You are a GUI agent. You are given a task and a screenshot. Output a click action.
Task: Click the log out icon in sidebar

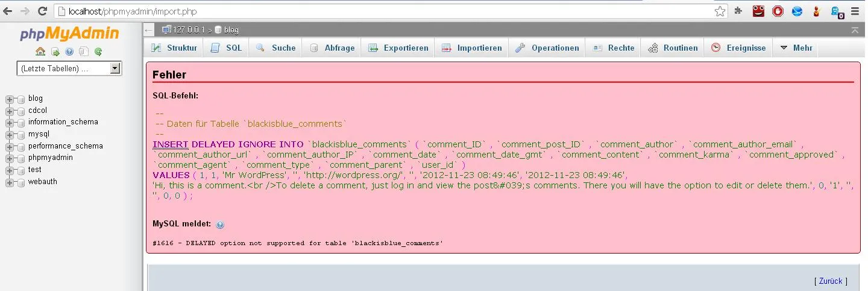[x=55, y=52]
